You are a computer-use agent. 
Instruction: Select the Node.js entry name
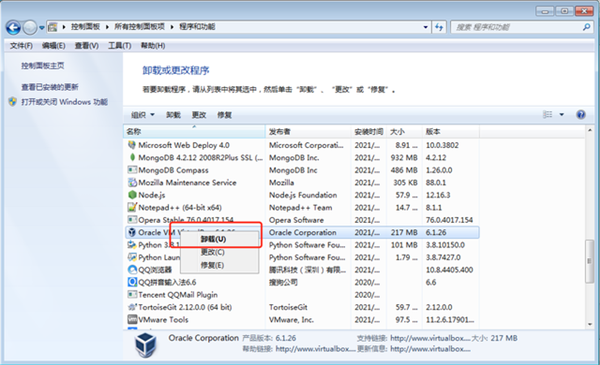(152, 195)
